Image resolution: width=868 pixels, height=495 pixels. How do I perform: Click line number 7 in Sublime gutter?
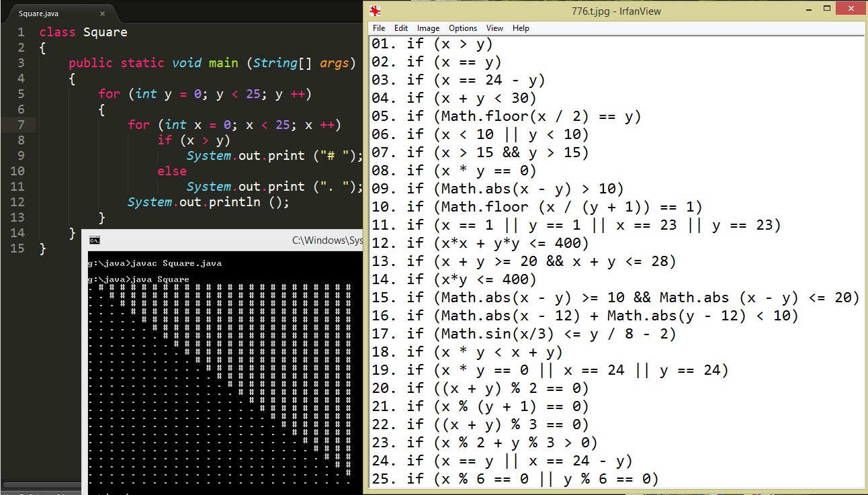[x=21, y=125]
